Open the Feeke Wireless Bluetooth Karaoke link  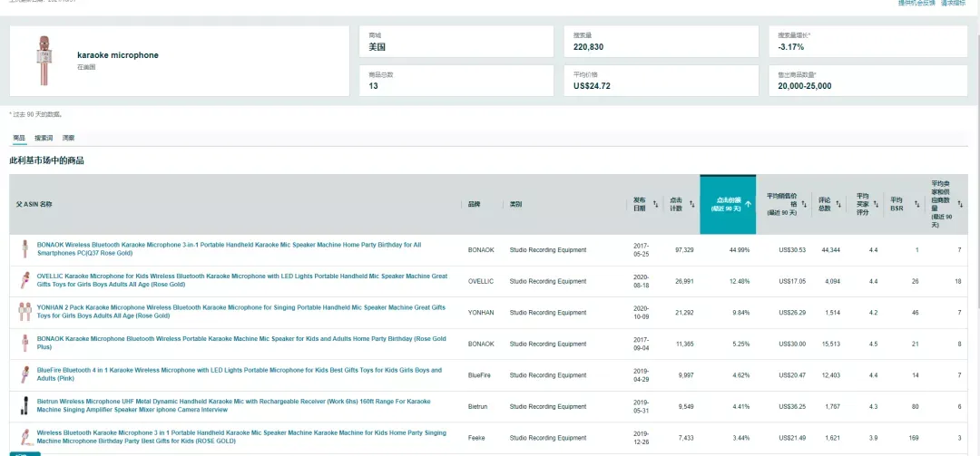point(241,437)
